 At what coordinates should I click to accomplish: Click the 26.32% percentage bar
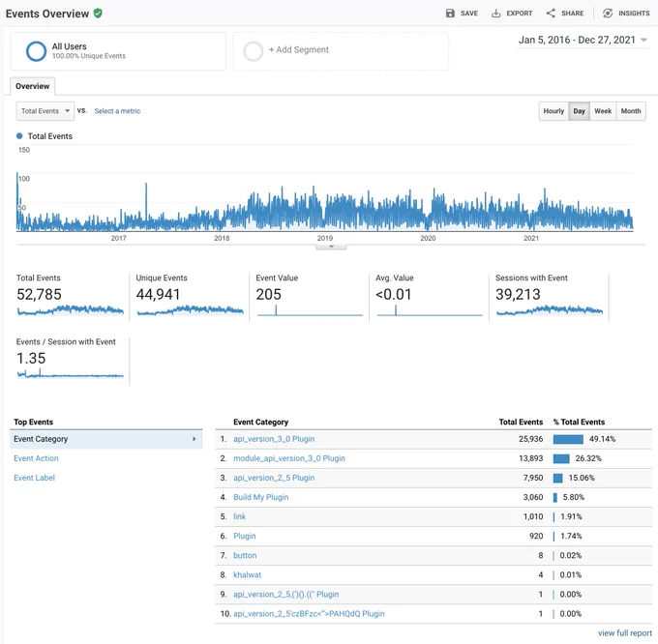pyautogui.click(x=561, y=458)
